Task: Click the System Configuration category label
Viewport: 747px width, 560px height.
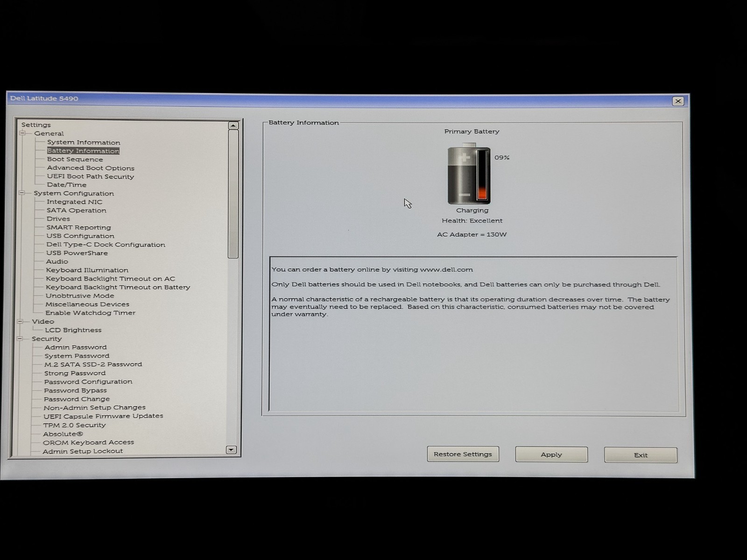Action: (x=74, y=193)
